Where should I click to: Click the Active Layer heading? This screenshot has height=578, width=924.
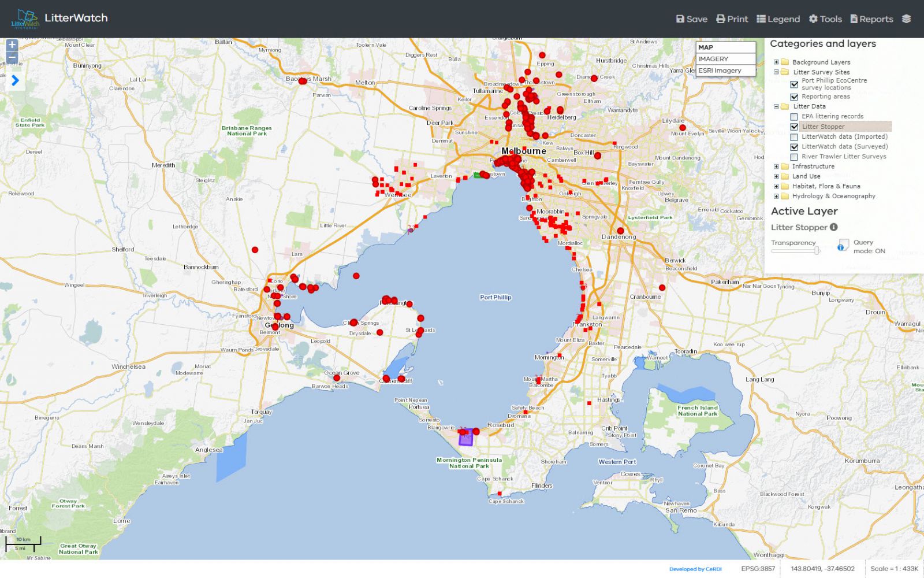pos(804,212)
